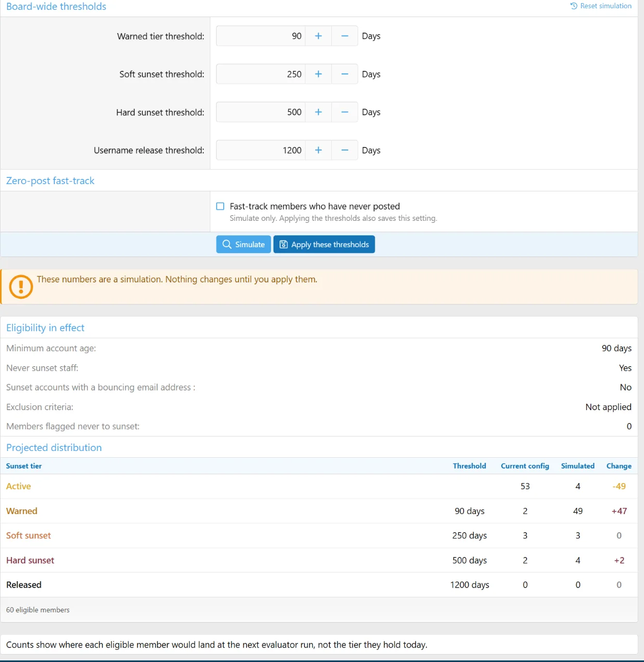Enable fast-track for members who never posted
This screenshot has width=644, height=662.
point(220,206)
